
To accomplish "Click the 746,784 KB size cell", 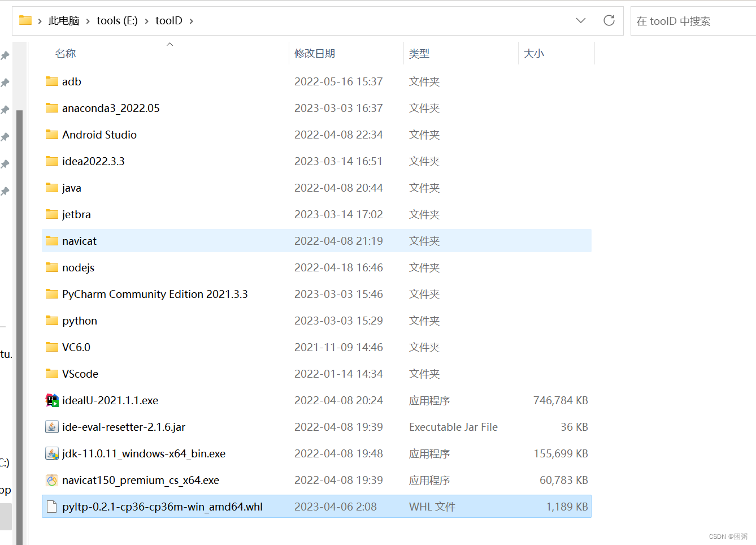I will [x=561, y=400].
